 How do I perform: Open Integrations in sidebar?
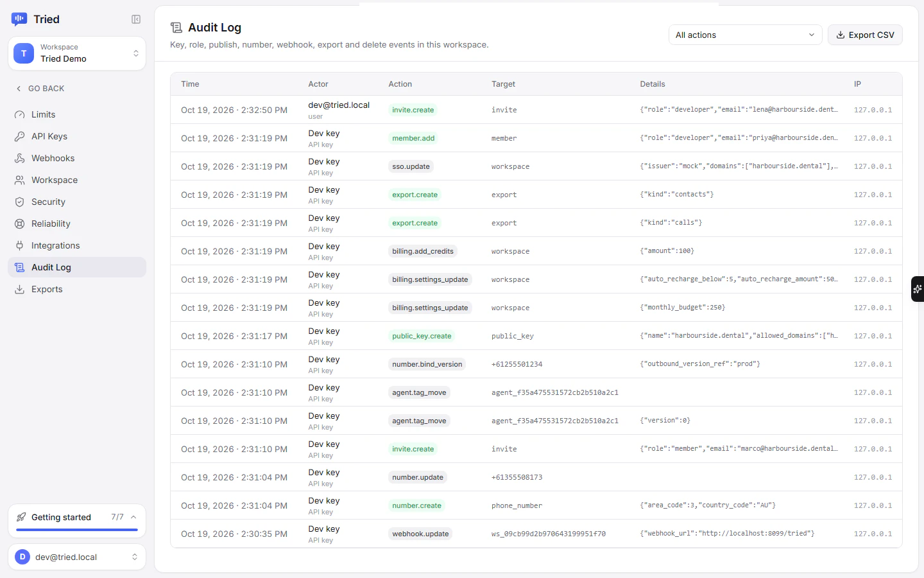pyautogui.click(x=77, y=245)
